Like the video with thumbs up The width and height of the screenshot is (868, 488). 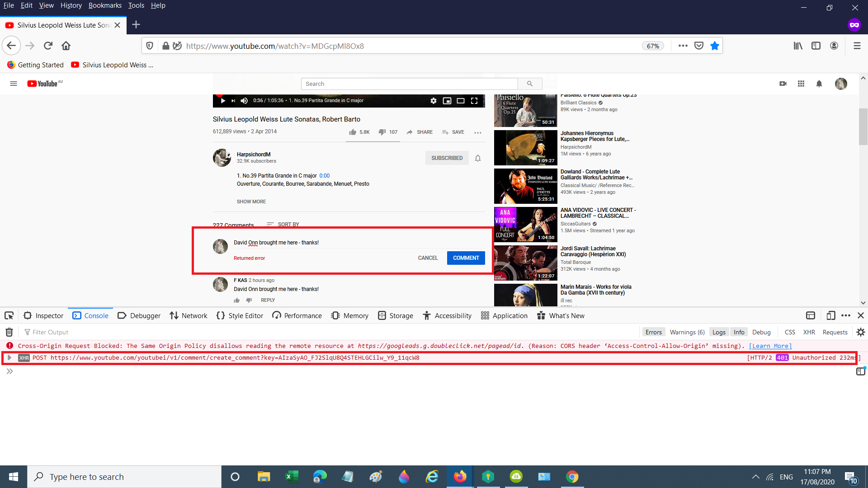point(353,132)
